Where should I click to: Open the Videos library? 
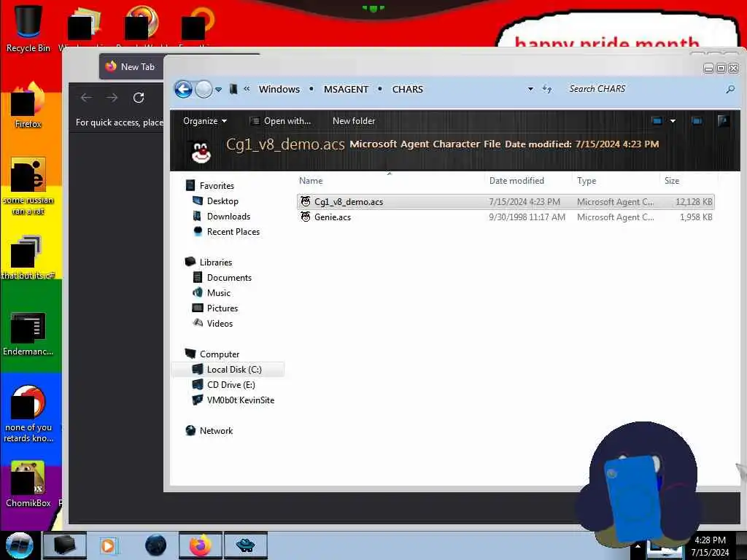[220, 323]
